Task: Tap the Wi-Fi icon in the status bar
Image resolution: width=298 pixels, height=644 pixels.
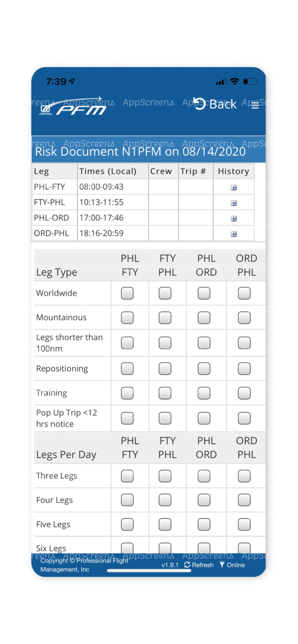Action: pos(234,81)
